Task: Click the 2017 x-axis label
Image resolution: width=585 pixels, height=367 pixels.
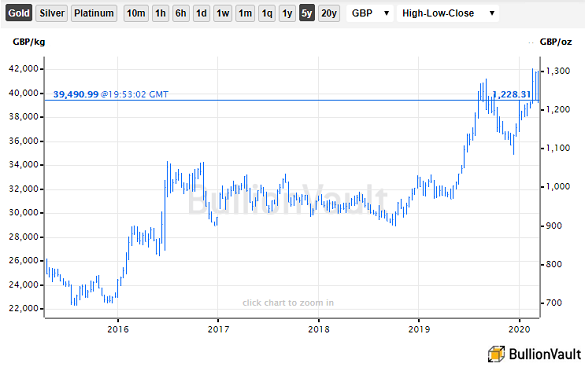Action: pos(218,329)
